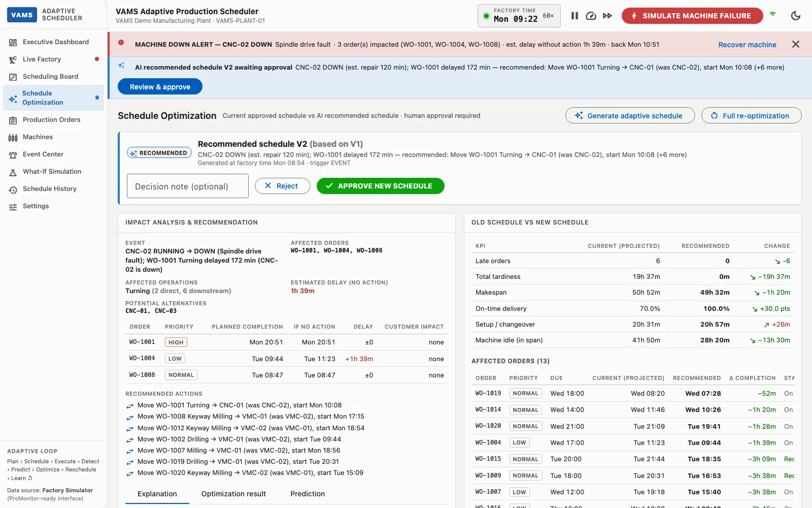812x508 pixels.
Task: Open What-If Simulation
Action: [53, 172]
